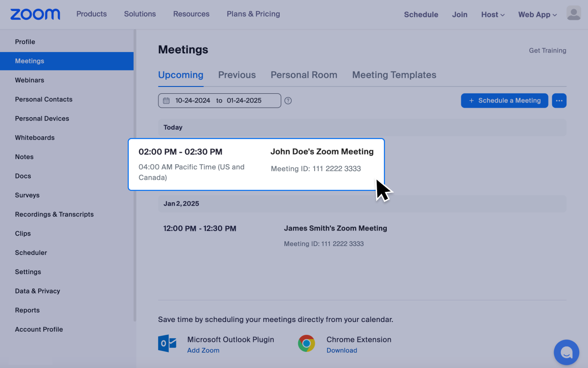Switch to the Previous tab

pyautogui.click(x=237, y=75)
